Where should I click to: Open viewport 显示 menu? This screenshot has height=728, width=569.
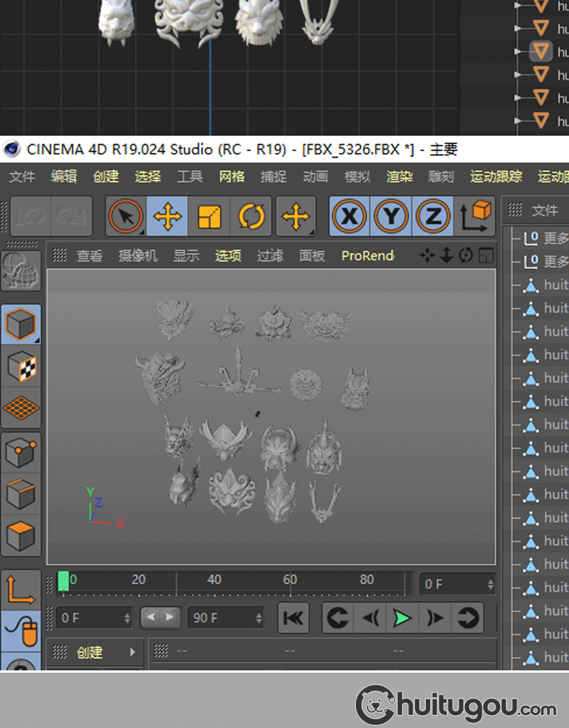(x=187, y=256)
